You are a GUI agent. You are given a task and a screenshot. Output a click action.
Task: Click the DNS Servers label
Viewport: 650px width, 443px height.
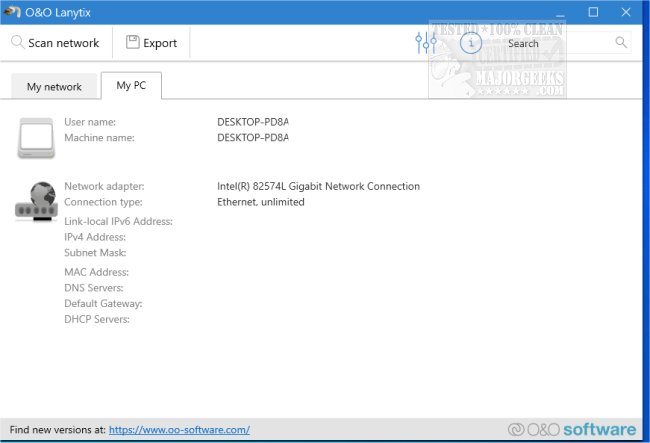click(x=94, y=288)
